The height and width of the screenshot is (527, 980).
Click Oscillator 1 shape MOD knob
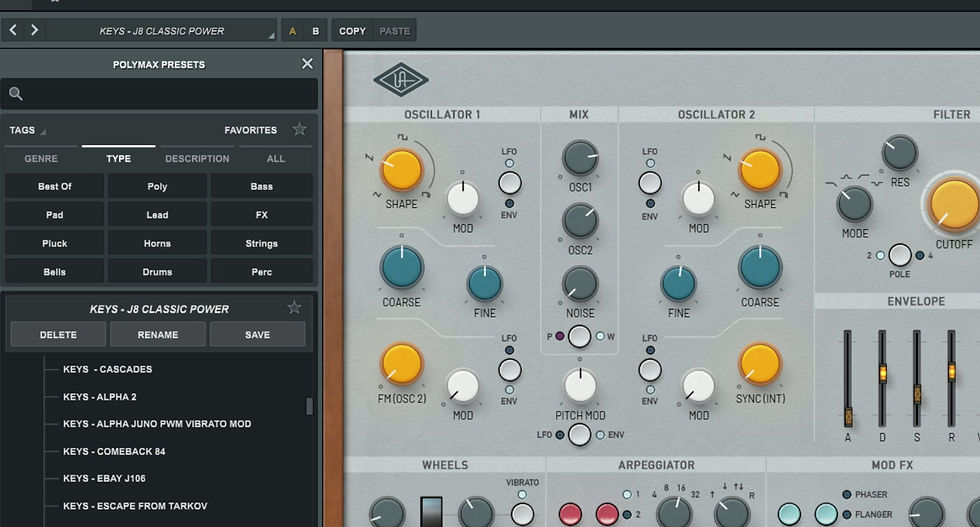point(462,199)
